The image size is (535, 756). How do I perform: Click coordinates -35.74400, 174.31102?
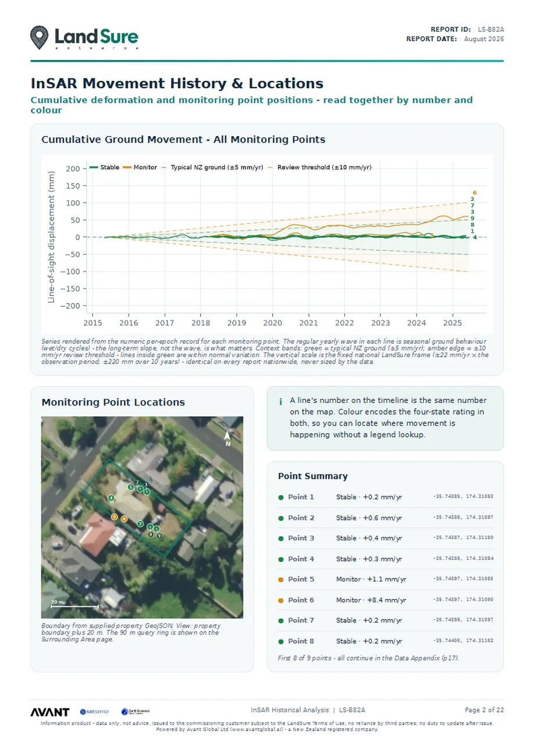(463, 641)
